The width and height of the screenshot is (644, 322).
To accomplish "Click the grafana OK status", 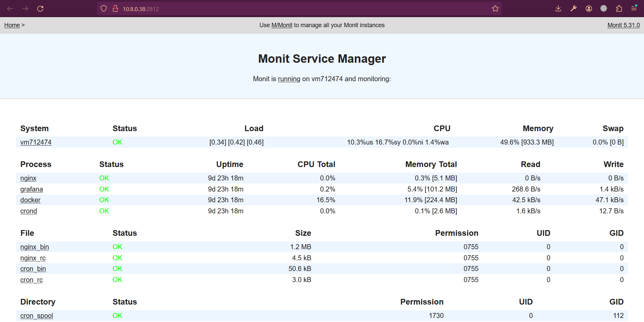I will (104, 189).
